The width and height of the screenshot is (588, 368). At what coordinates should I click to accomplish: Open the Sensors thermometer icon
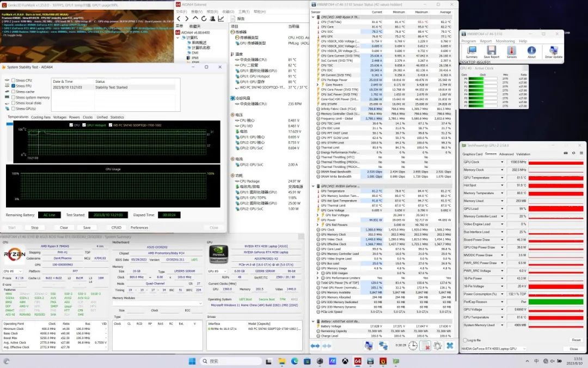tap(511, 51)
